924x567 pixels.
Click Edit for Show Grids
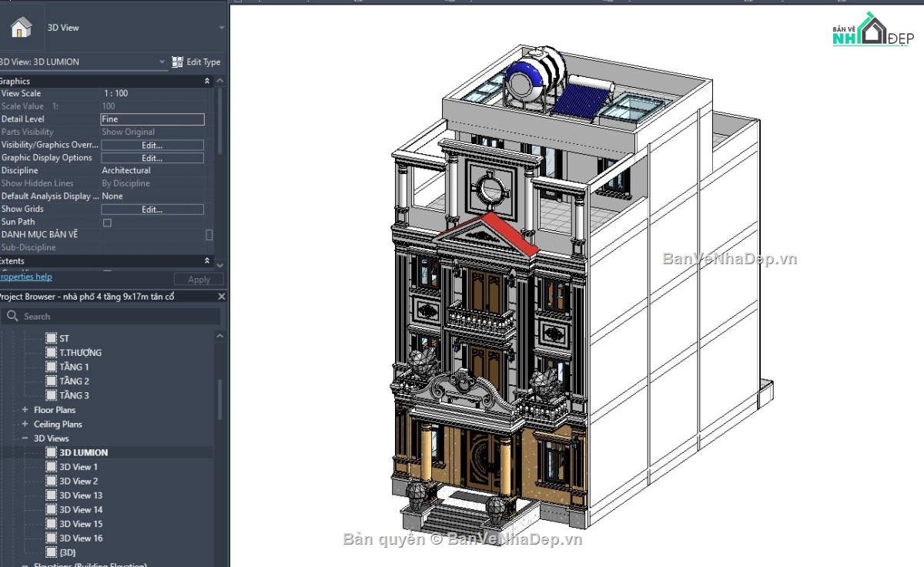pos(152,210)
